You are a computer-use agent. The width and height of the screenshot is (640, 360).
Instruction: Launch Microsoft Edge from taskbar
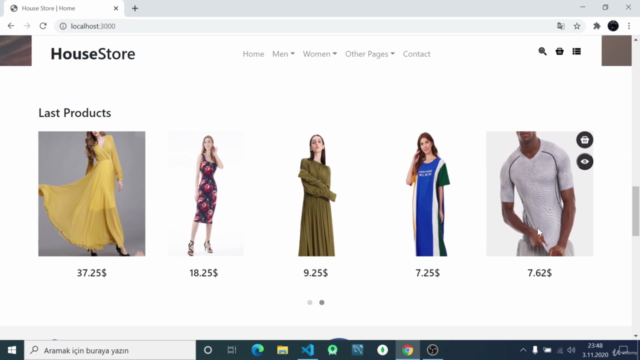pos(258,350)
